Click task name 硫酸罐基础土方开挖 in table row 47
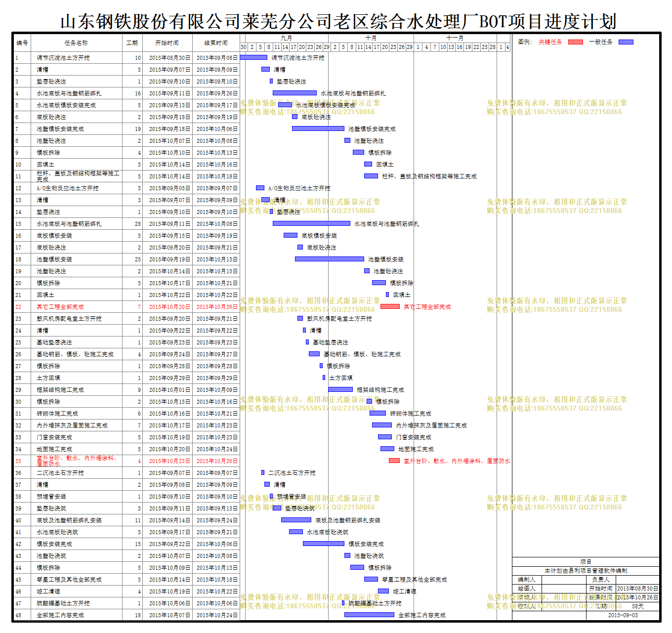The image size is (672, 633). click(x=63, y=603)
